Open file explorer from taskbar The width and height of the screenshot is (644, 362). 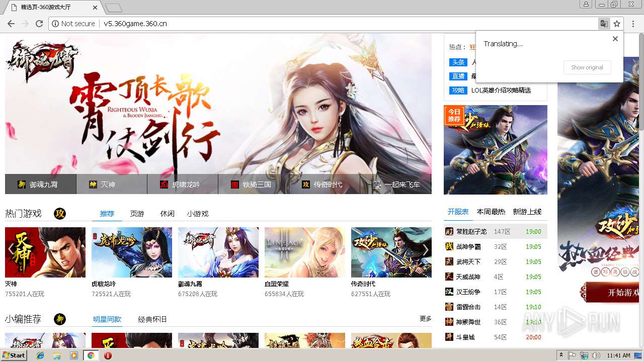click(x=57, y=355)
